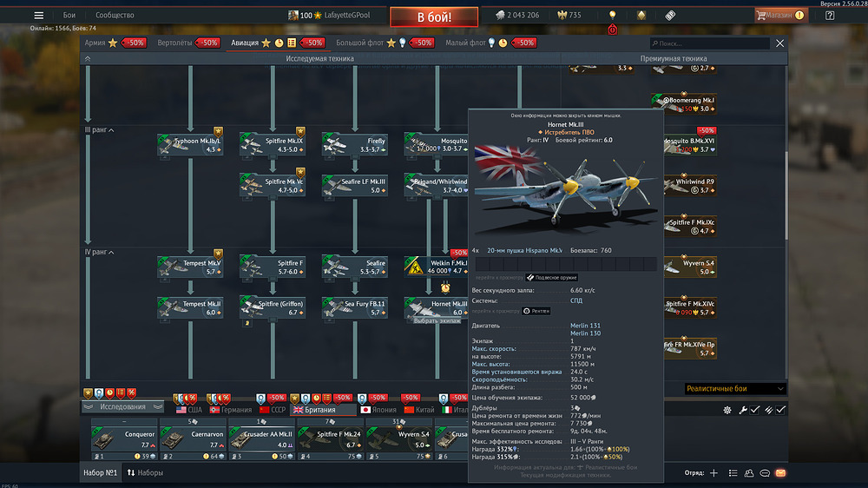Open the Бои menu
The width and height of the screenshot is (868, 488).
click(x=69, y=16)
